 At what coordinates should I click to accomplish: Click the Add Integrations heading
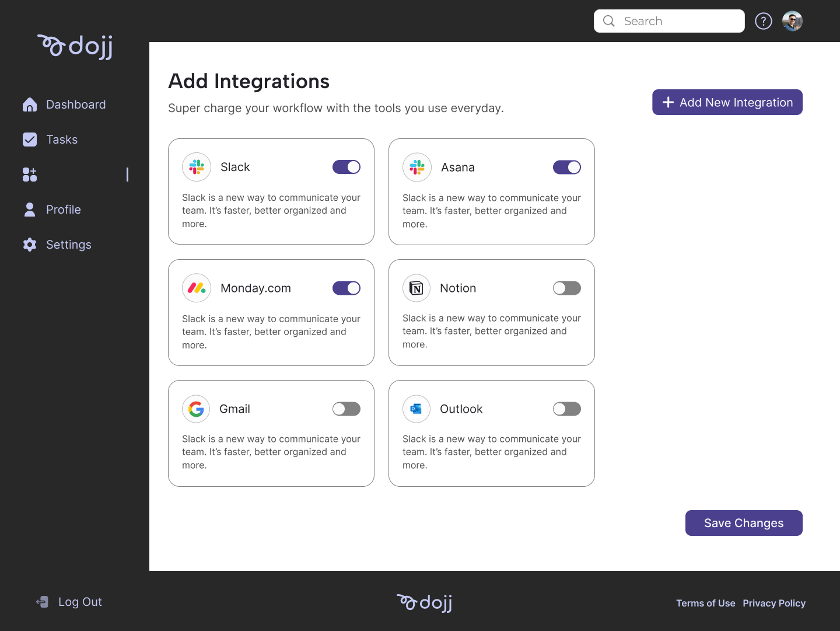coord(249,81)
